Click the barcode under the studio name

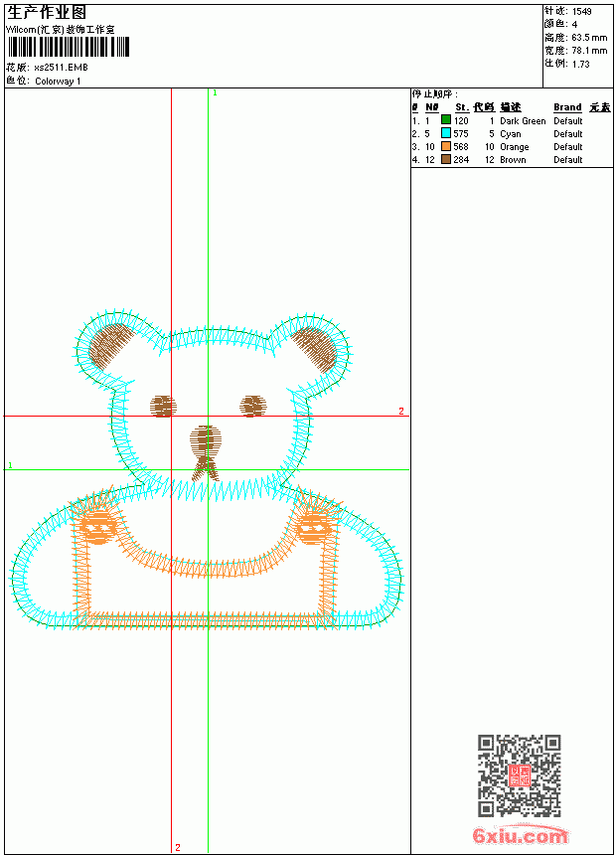tap(69, 47)
